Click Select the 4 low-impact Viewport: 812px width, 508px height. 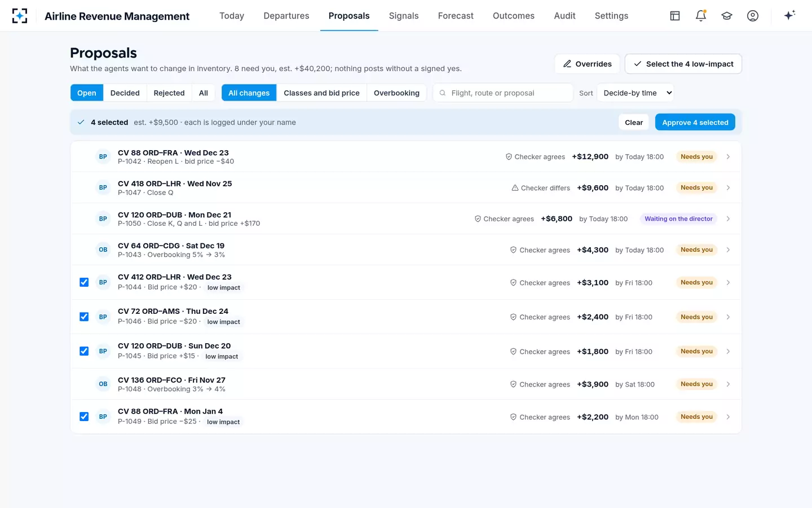683,64
